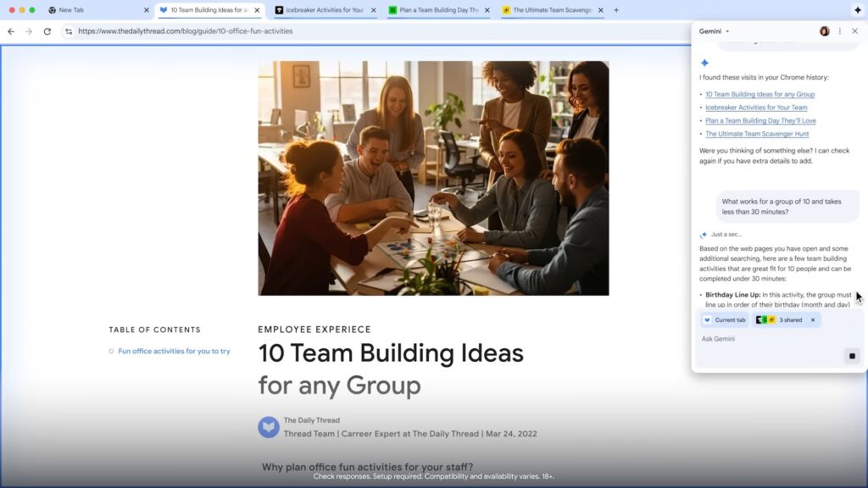Screen dimensions: 868x488
Task: Click the site info icon in address bar
Action: (x=68, y=30)
